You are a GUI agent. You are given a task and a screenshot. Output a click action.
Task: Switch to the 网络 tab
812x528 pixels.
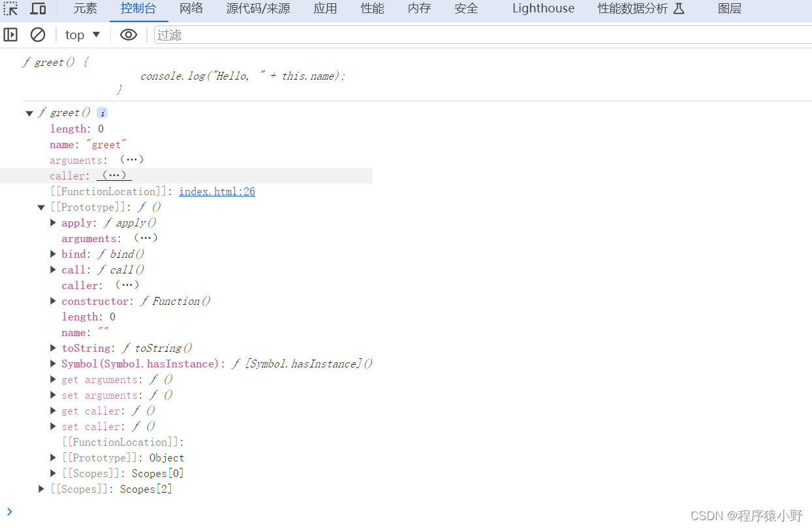coord(191,8)
